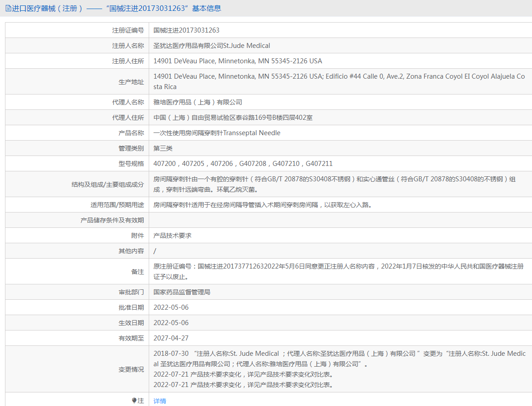Viewport: 532px width, 406px height.
Task: Select registrant name 圣犹达医疗用品有限公司St.Jude Medical
Action: pyautogui.click(x=212, y=46)
